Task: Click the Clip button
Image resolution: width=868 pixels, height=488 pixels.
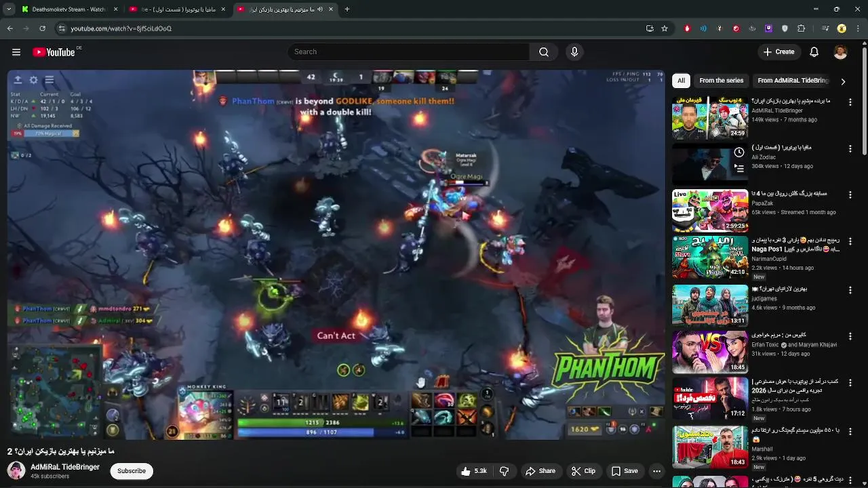Action: click(583, 471)
